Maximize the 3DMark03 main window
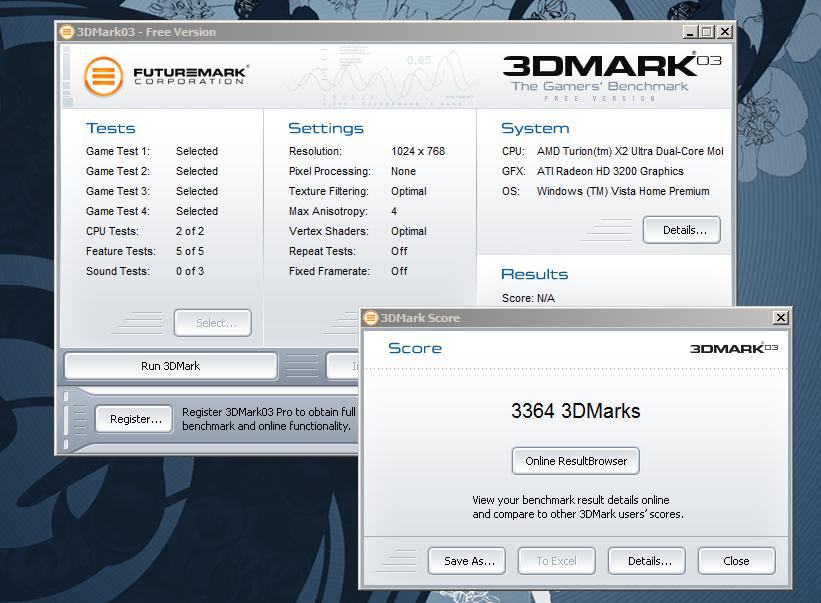This screenshot has width=821, height=603. pyautogui.click(x=707, y=32)
